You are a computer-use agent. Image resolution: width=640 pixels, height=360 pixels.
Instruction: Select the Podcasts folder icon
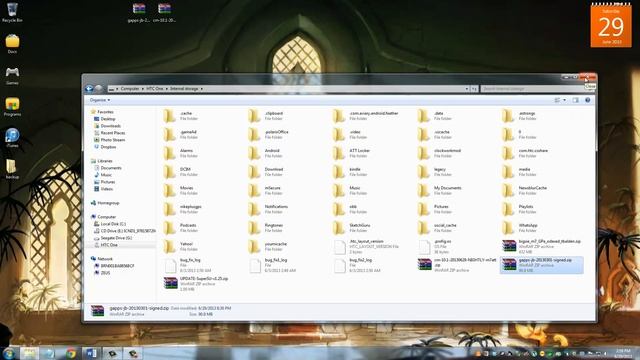[x=169, y=228]
